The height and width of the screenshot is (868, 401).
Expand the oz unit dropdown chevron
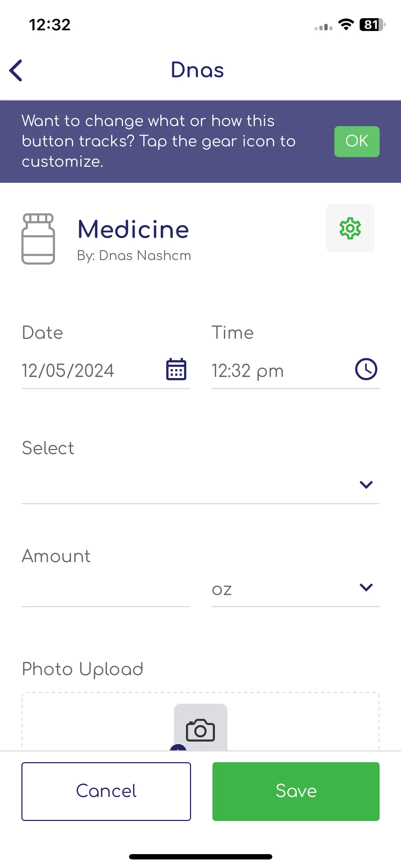[366, 587]
